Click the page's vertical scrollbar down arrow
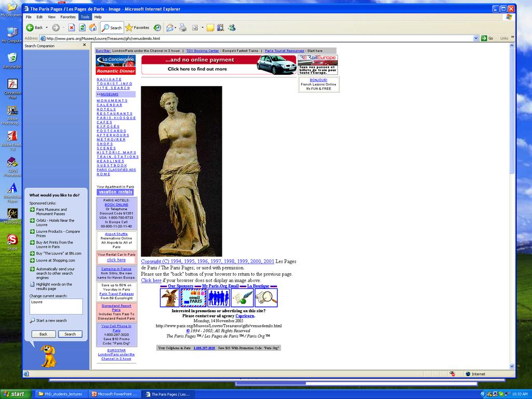The height and width of the screenshot is (399, 532). click(x=512, y=366)
